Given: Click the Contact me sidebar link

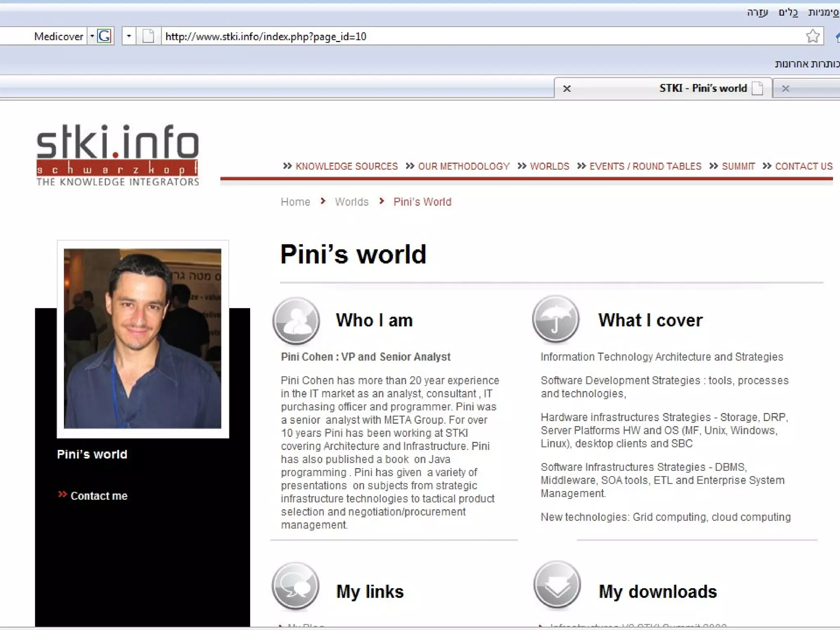Looking at the screenshot, I should click(x=99, y=496).
